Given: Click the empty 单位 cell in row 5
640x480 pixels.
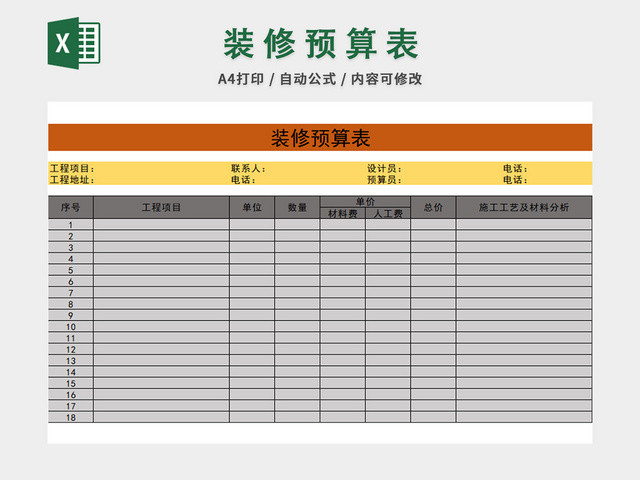Looking at the screenshot, I should (x=252, y=270).
